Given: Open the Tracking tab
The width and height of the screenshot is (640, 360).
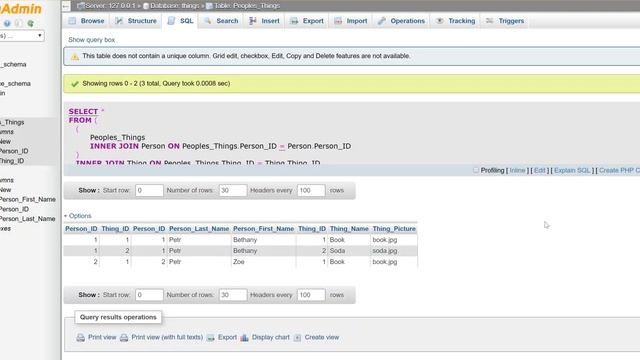Looking at the screenshot, I should tap(456, 21).
